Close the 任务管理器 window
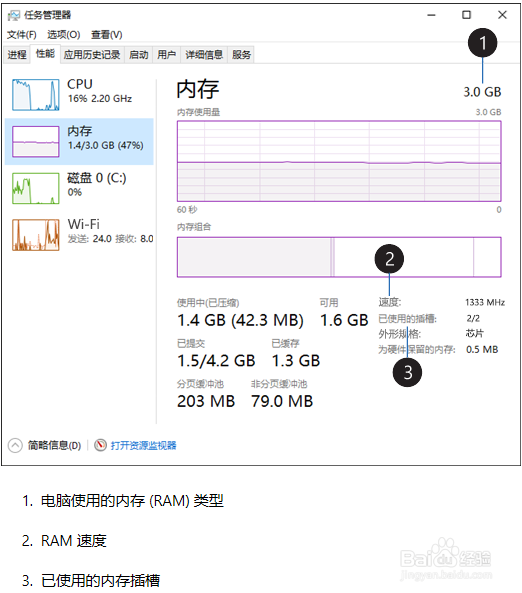Screen dimensions: 522x593 502,15
